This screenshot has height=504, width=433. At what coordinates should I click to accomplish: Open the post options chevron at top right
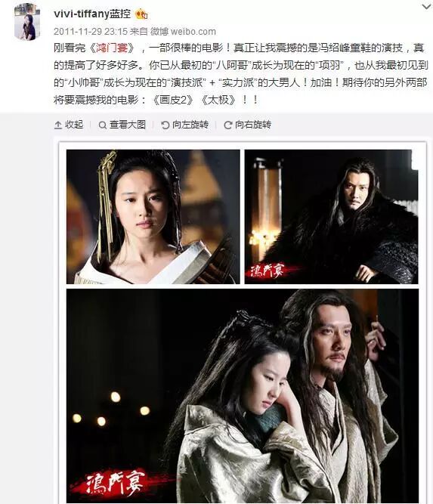pos(426,7)
